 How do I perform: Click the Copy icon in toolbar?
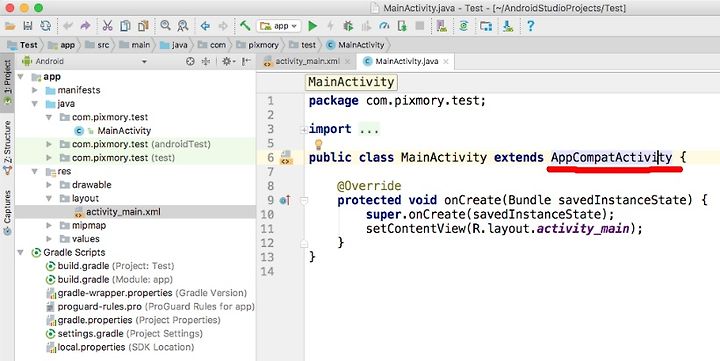coord(125,26)
